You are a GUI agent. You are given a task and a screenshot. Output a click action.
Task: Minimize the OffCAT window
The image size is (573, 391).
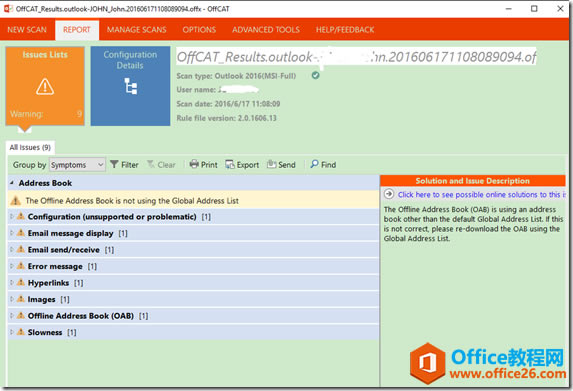pos(508,8)
